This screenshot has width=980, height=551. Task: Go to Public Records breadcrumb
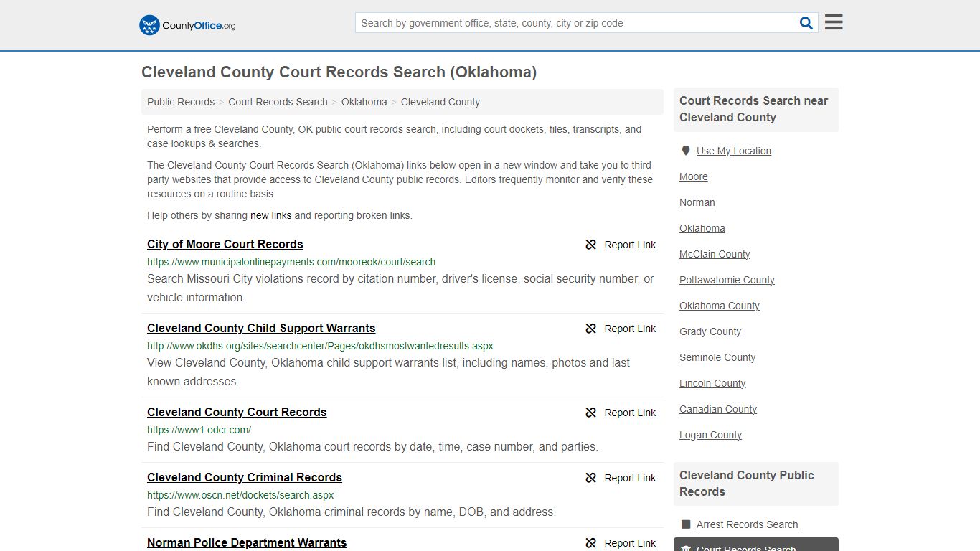point(181,102)
